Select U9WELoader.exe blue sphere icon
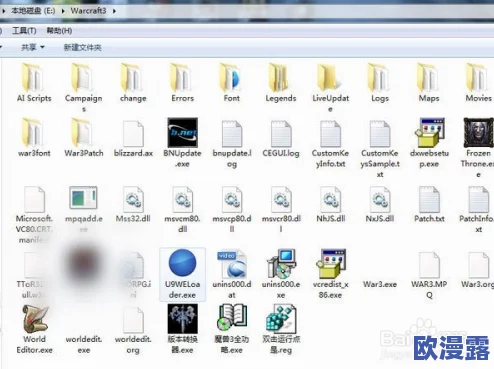 (x=182, y=263)
